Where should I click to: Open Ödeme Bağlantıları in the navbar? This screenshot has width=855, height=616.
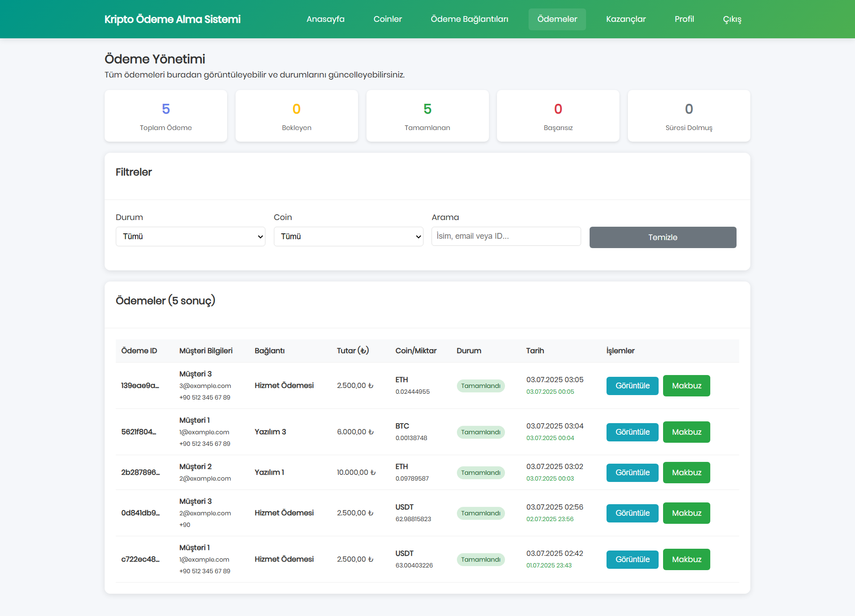point(469,19)
